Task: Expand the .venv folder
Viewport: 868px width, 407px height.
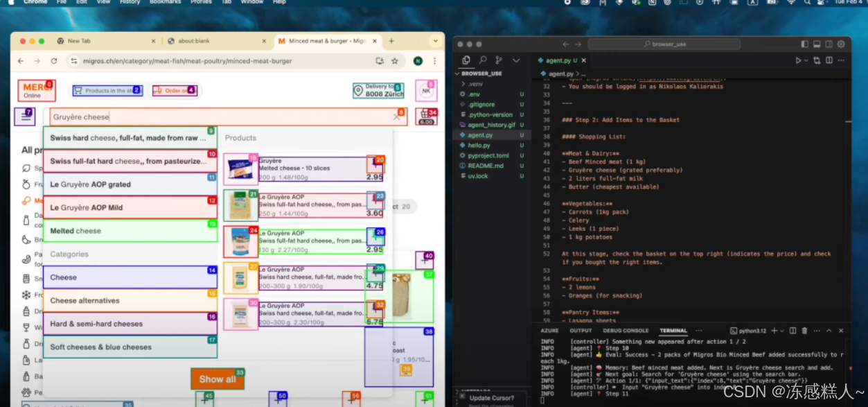Action: pos(474,83)
